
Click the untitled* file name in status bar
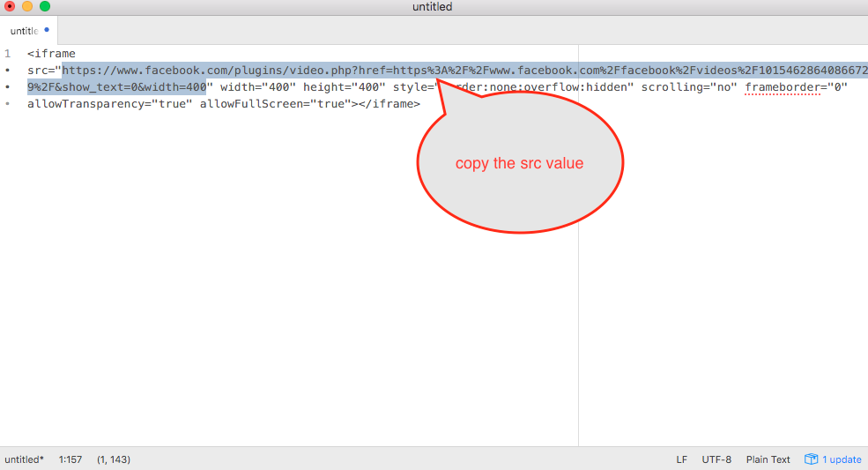click(x=24, y=459)
